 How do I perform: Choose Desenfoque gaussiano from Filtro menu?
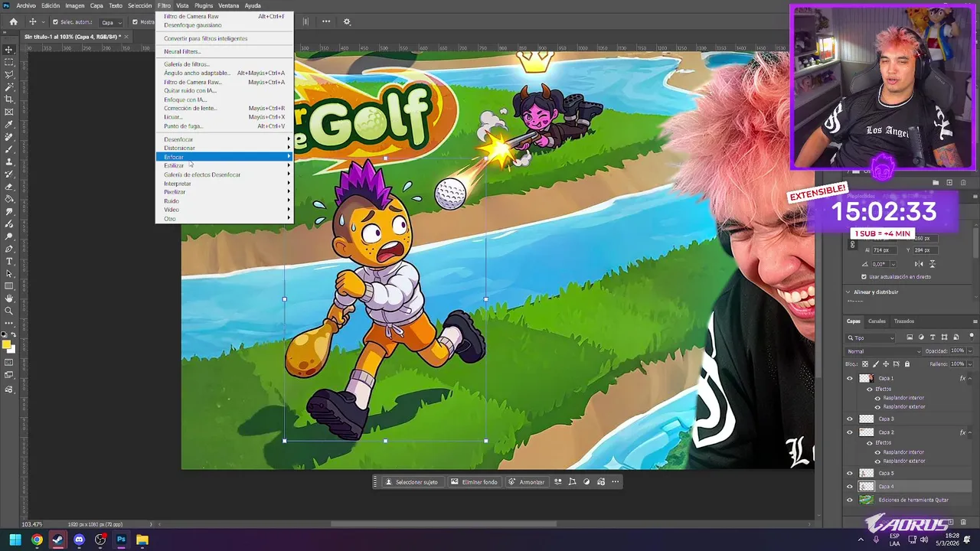coord(192,25)
